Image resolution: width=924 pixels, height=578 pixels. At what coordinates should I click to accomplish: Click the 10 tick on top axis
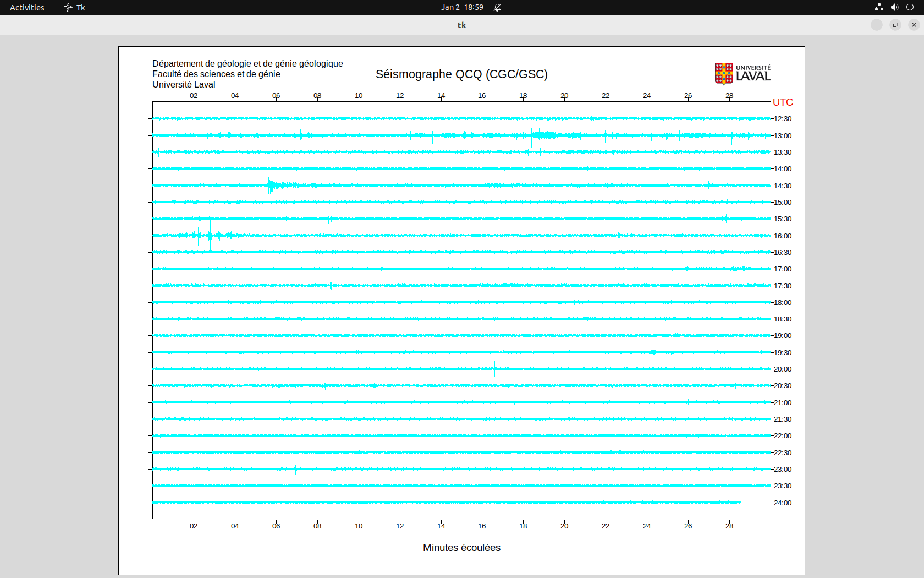point(359,96)
